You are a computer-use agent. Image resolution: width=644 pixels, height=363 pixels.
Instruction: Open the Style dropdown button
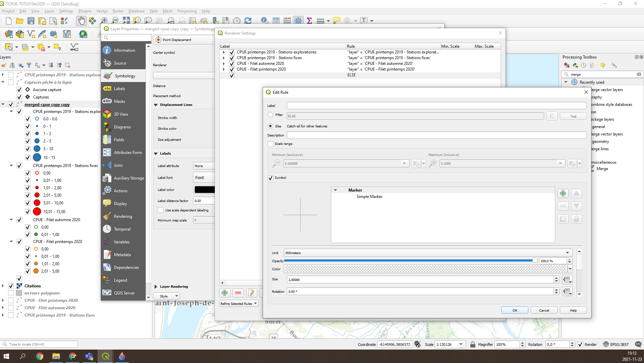(x=166, y=296)
